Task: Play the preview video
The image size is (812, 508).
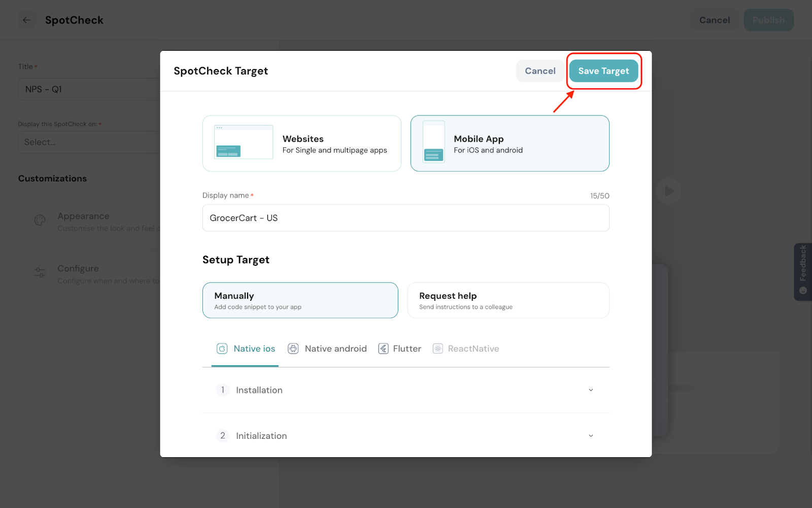Action: [x=669, y=191]
